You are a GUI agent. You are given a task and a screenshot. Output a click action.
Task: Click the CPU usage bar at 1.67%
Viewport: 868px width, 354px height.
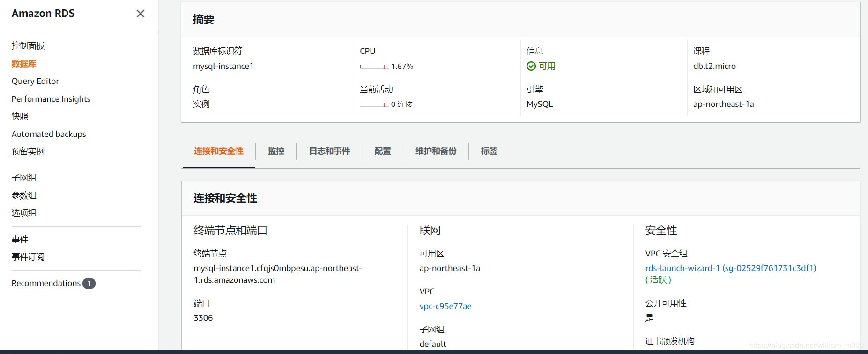click(x=374, y=67)
